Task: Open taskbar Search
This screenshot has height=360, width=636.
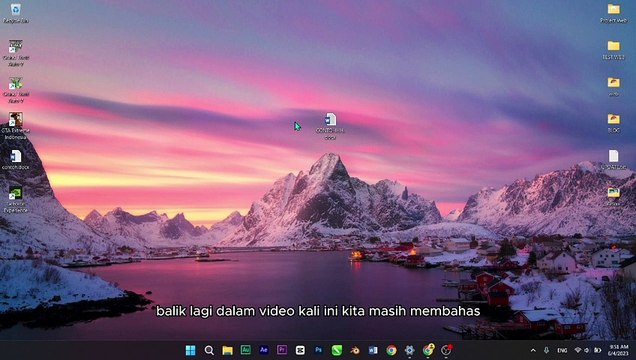Action: (x=209, y=350)
